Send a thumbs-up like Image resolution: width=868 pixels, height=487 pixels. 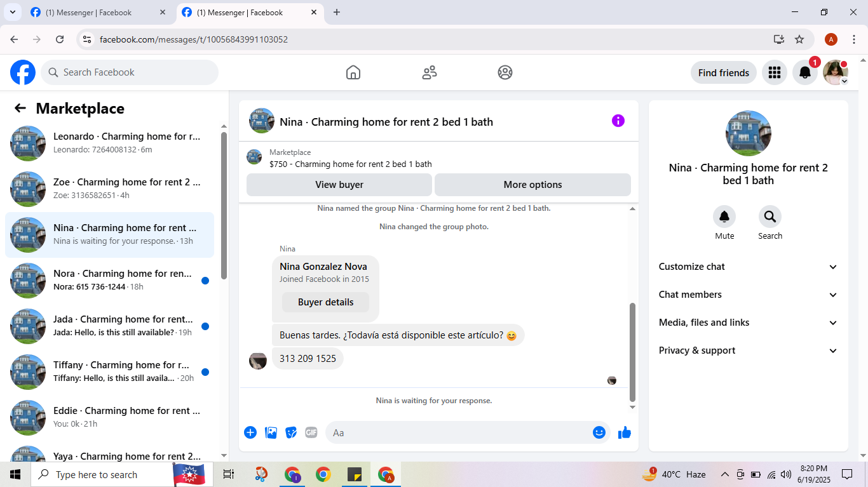coord(625,432)
